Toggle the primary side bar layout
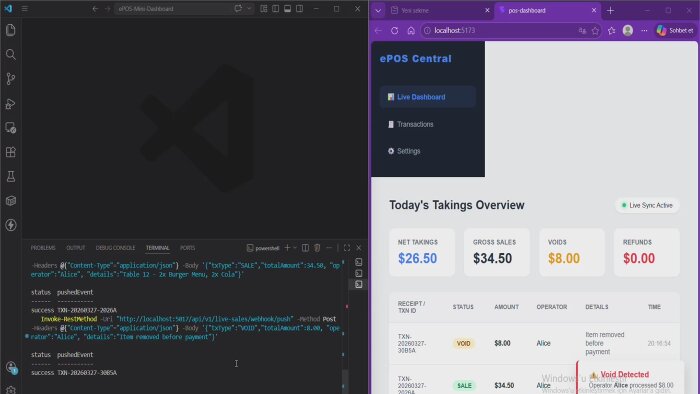Image resolution: width=700 pixels, height=394 pixels. point(275,8)
